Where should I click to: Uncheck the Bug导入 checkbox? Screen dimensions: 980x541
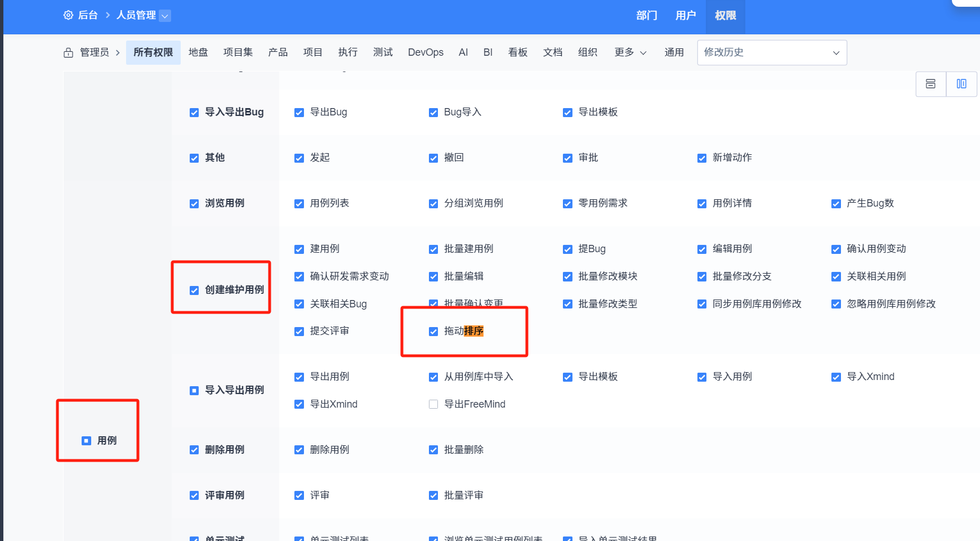pos(433,113)
